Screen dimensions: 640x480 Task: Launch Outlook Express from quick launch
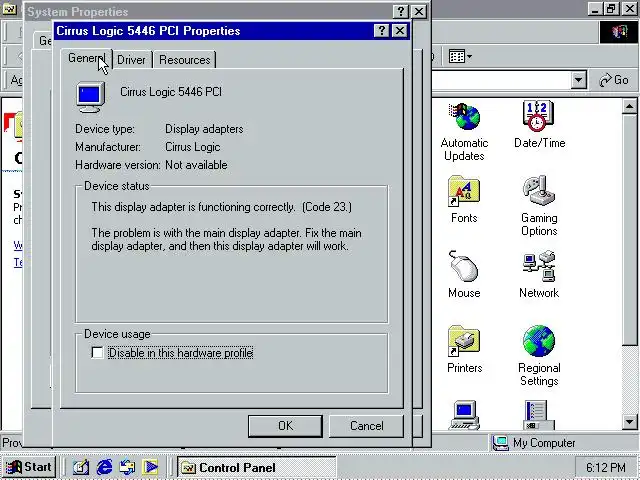[x=127, y=467]
